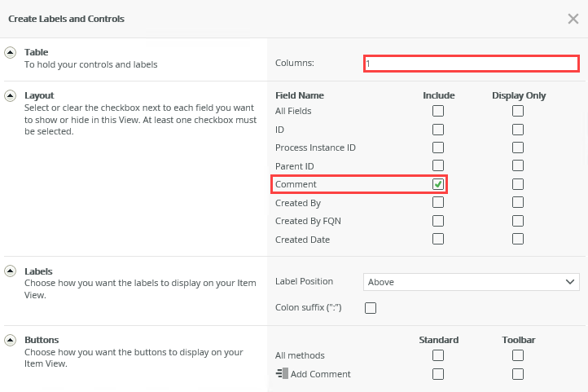Open the Label Position dropdown
This screenshot has height=392, width=588.
point(471,282)
